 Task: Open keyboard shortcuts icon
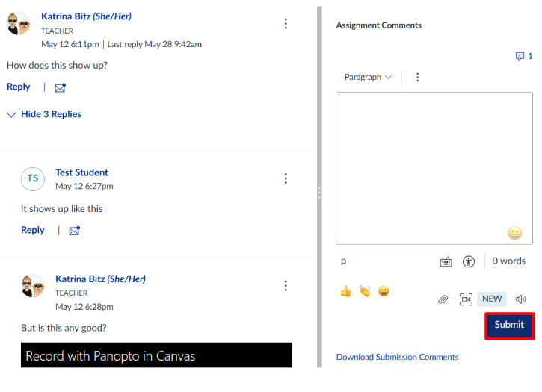[x=446, y=261]
